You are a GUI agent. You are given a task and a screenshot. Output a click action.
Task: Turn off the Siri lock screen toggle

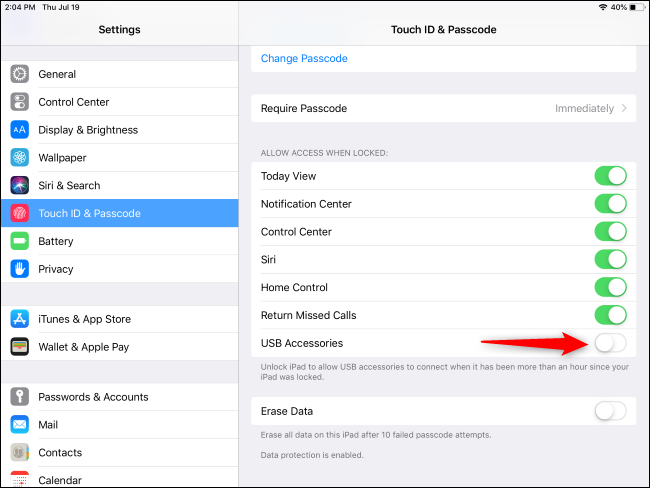point(610,260)
